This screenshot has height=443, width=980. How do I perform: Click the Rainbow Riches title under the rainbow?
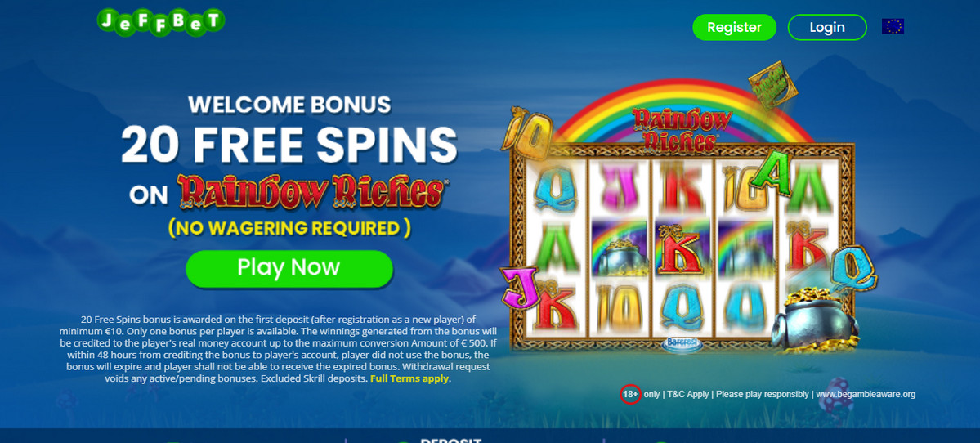tap(682, 130)
